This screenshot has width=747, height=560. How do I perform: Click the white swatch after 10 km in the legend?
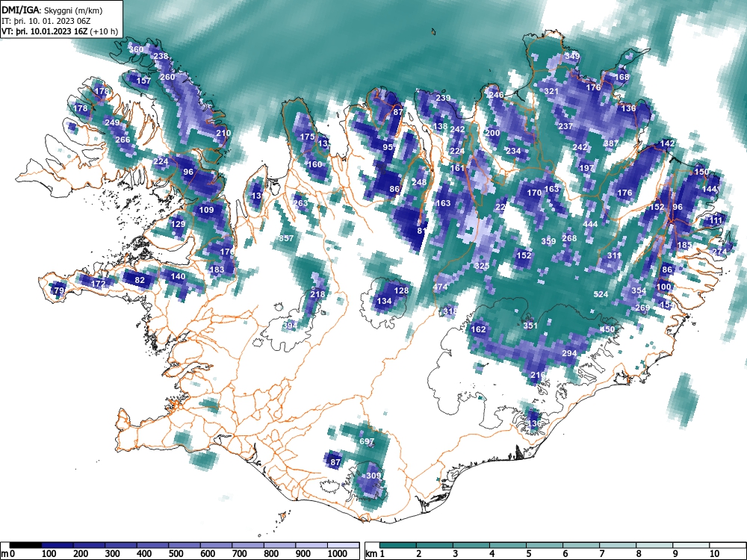728,545
